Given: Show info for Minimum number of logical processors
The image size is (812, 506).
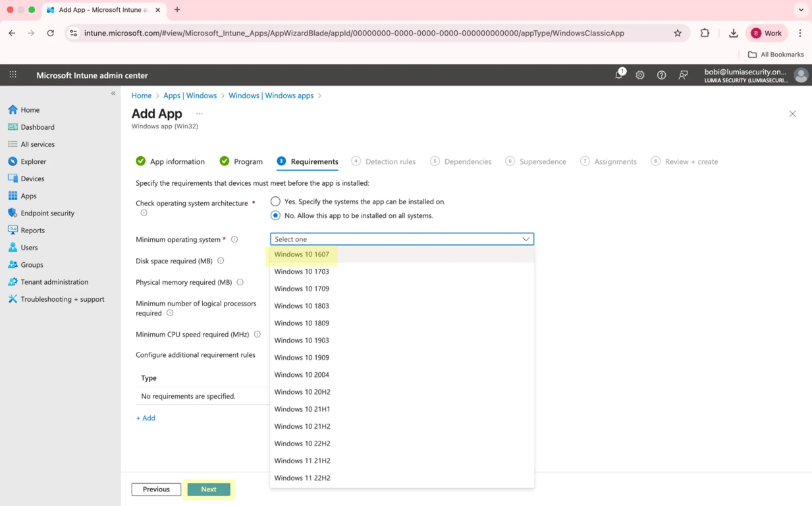Looking at the screenshot, I should [170, 313].
